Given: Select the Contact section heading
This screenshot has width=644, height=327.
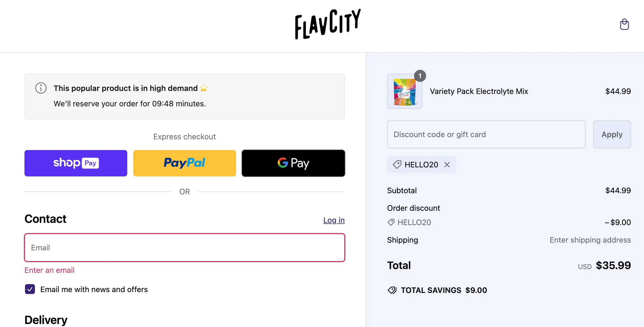Looking at the screenshot, I should point(45,219).
